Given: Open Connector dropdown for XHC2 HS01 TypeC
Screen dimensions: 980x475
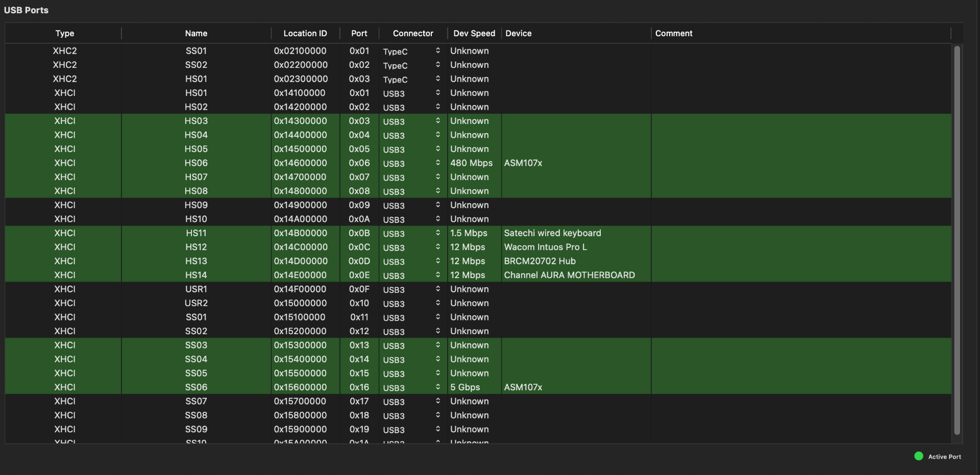Looking at the screenshot, I should [411, 79].
